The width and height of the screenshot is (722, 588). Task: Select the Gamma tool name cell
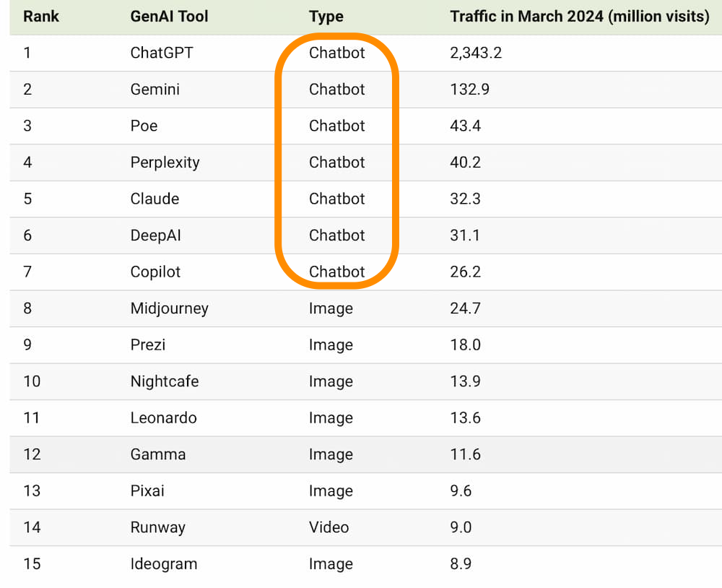click(158, 454)
